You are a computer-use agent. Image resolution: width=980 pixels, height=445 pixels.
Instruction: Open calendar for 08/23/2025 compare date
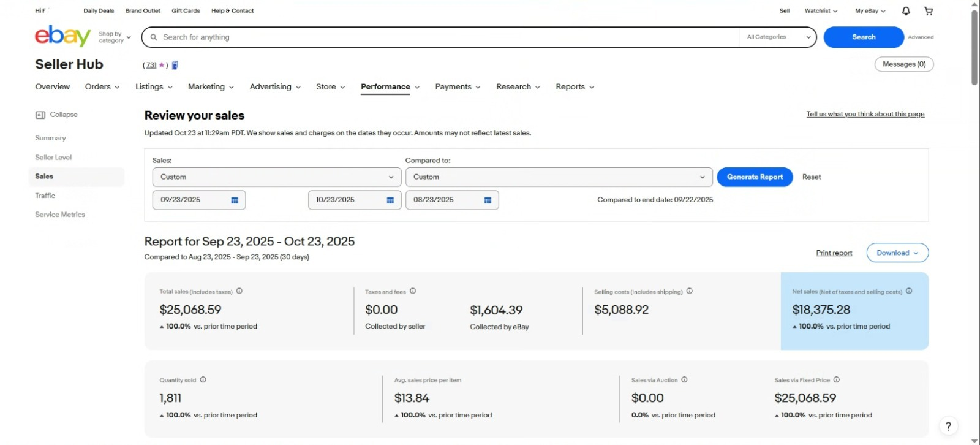click(x=488, y=200)
